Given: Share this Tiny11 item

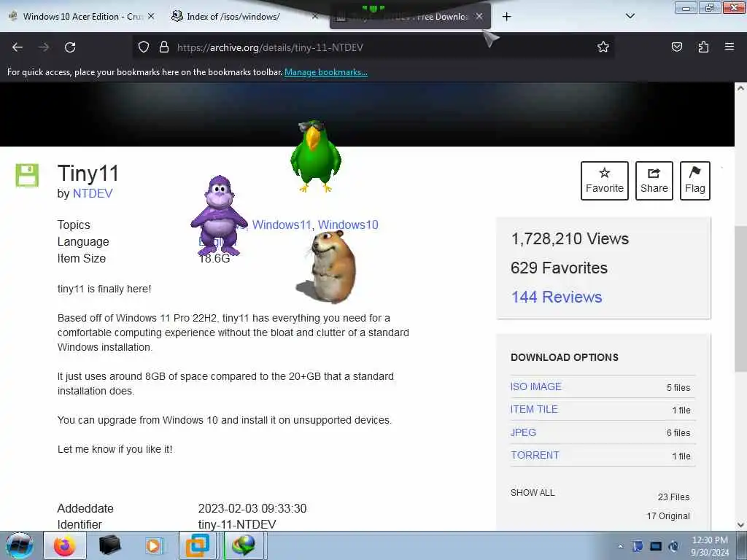Looking at the screenshot, I should coord(654,181).
